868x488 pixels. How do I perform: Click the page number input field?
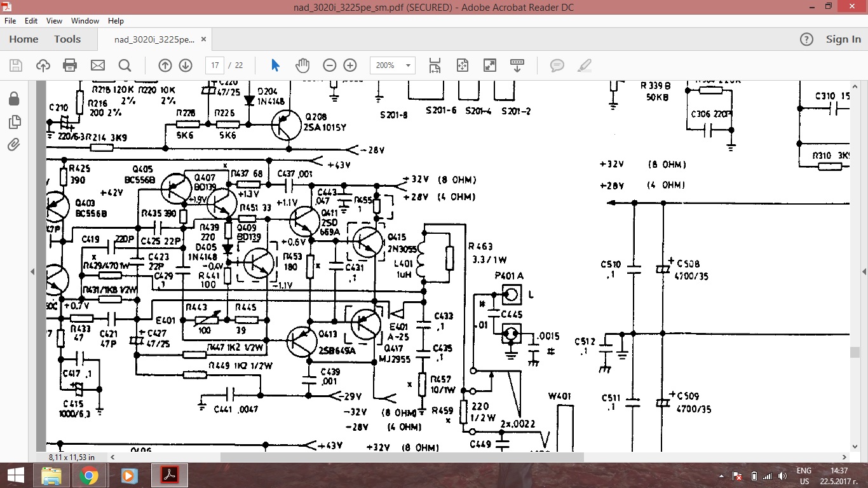[215, 65]
